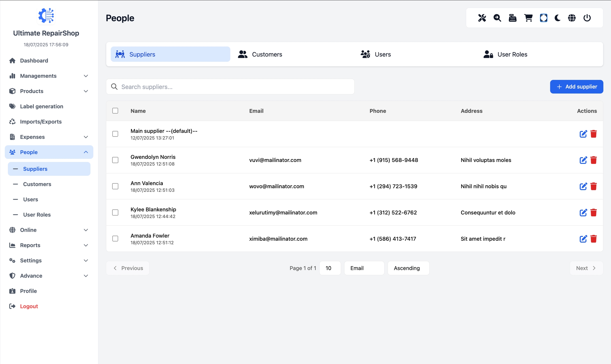Image resolution: width=611 pixels, height=364 pixels.
Task: Open the shopping cart icon
Action: tap(528, 18)
